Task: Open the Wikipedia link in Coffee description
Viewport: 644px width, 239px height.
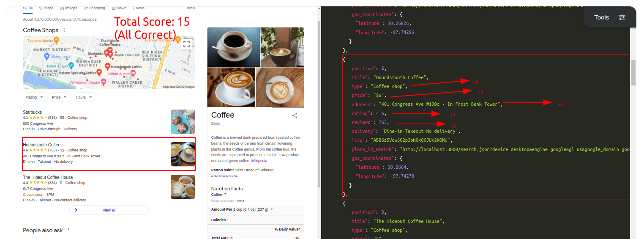Action: tap(259, 161)
